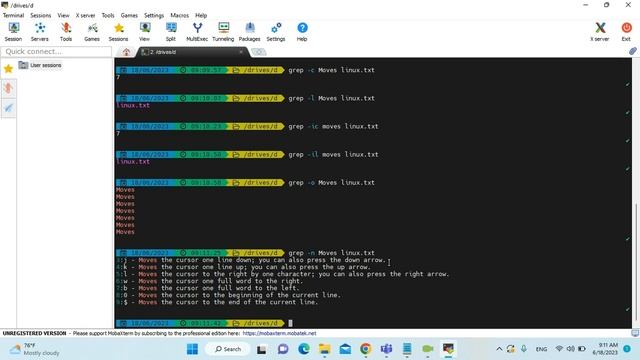This screenshot has width=640, height=360.
Task: Click the taskbar Search box
Action: click(x=228, y=349)
